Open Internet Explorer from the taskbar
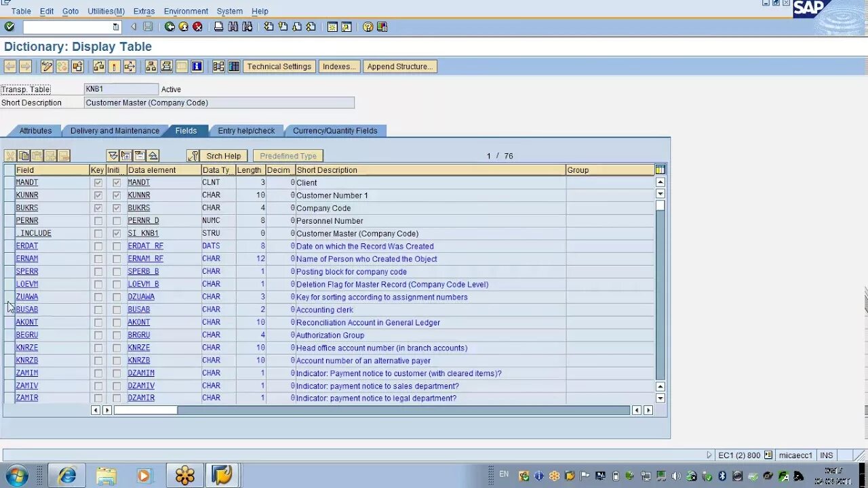The height and width of the screenshot is (488, 868). [67, 476]
